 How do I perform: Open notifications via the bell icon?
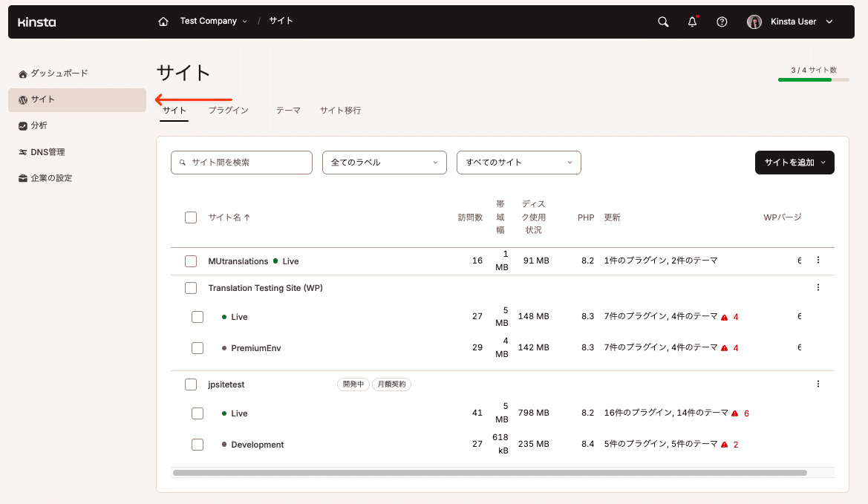(x=691, y=22)
